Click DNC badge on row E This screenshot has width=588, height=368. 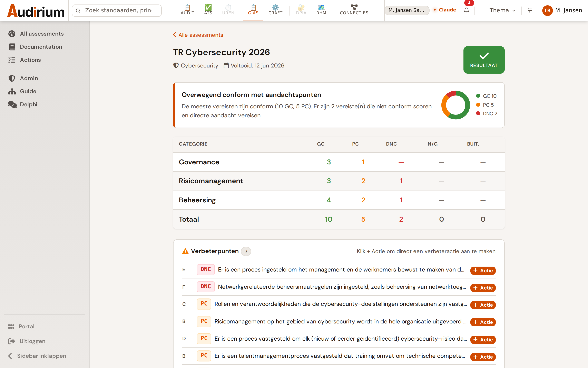point(206,269)
